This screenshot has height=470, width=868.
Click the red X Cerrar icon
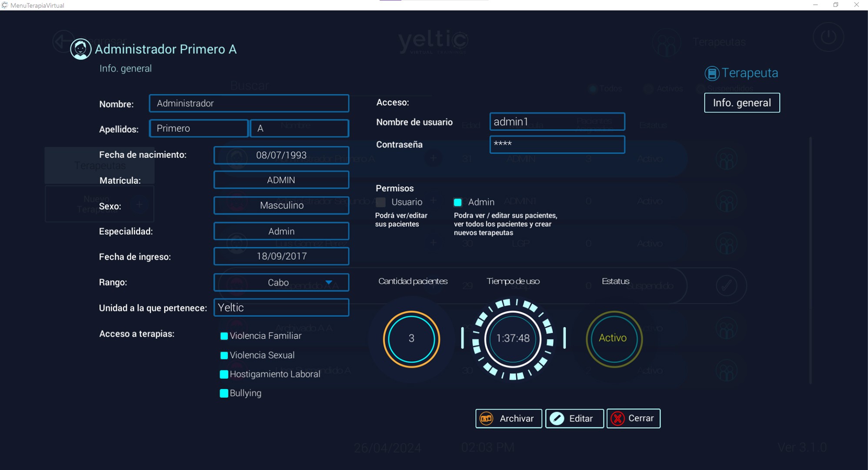[618, 419]
